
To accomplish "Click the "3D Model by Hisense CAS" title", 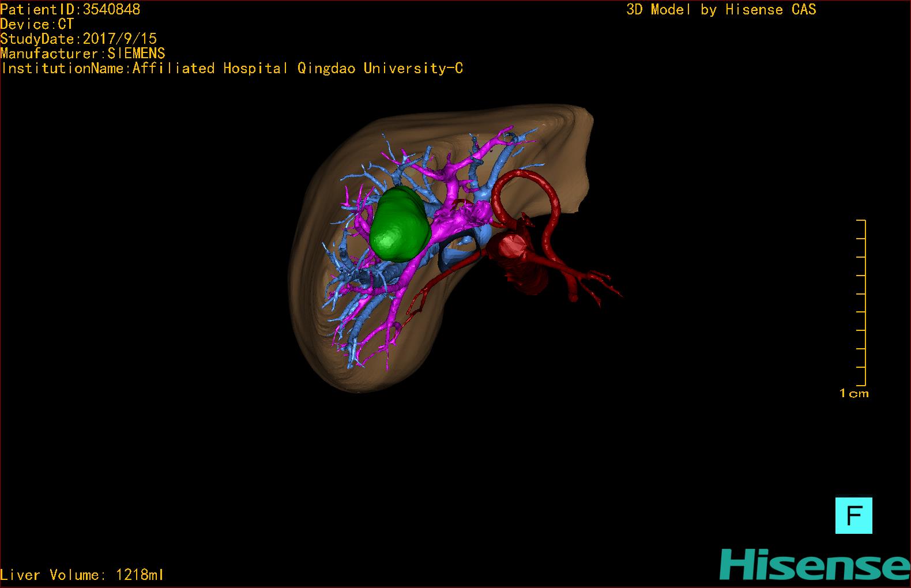I will click(x=721, y=9).
